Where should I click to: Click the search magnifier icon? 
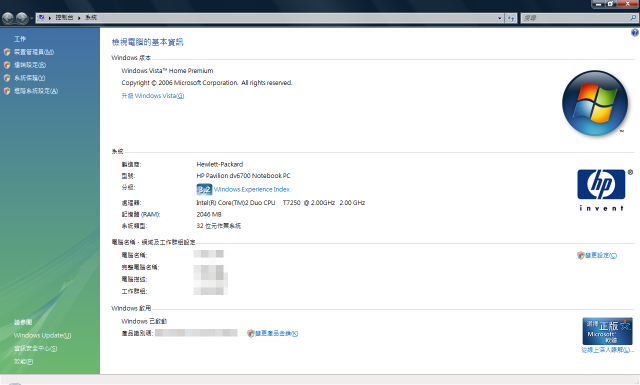(633, 18)
